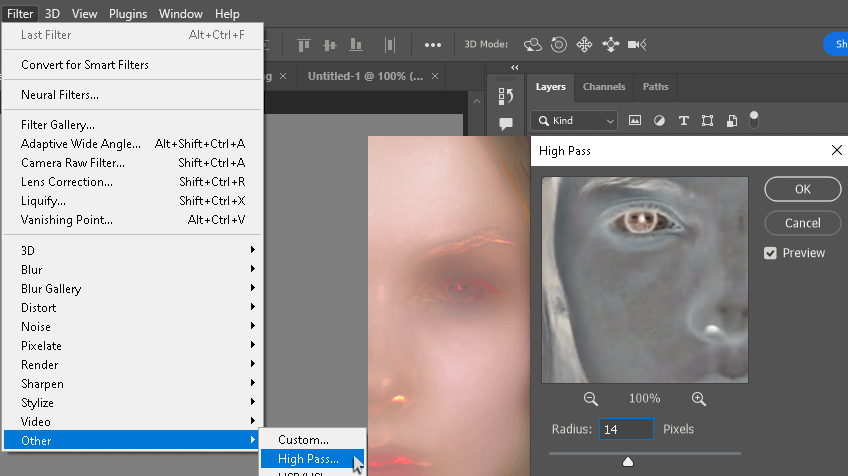848x476 pixels.
Task: Toggle the Preview checkbox
Action: pos(770,253)
